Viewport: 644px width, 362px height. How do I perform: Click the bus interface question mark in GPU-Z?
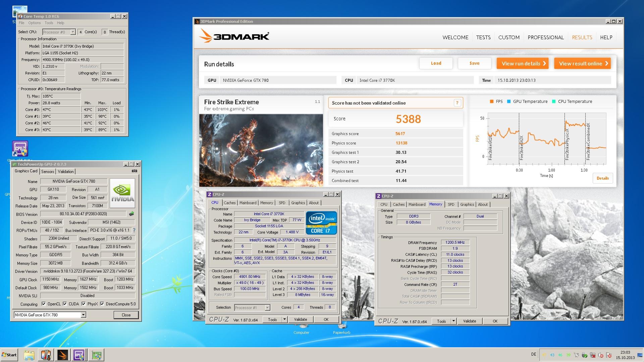point(134,230)
